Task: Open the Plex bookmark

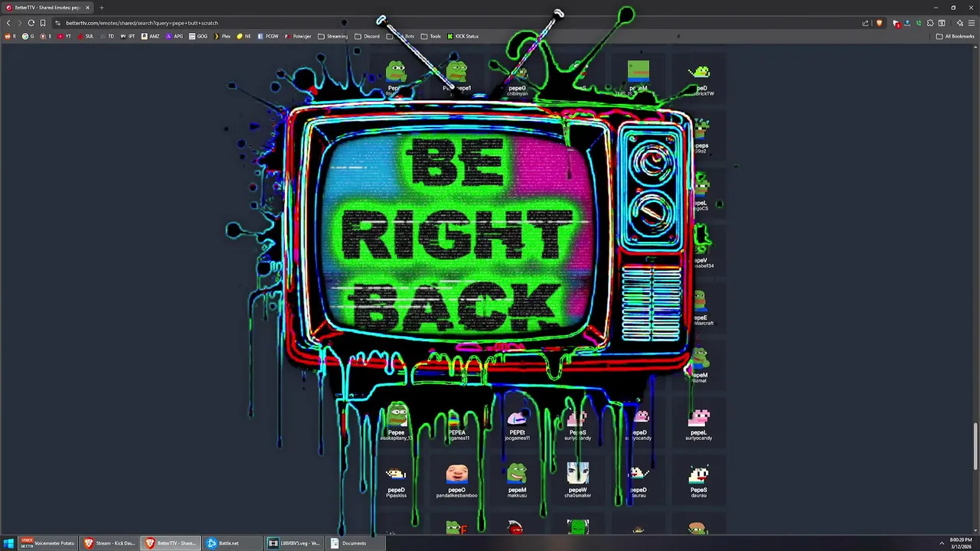Action: tap(222, 36)
